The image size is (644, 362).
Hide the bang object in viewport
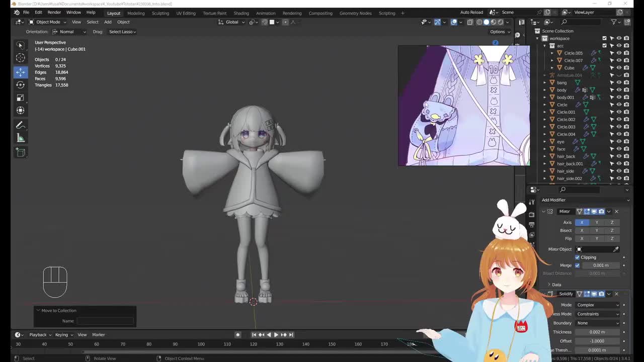coord(619,82)
